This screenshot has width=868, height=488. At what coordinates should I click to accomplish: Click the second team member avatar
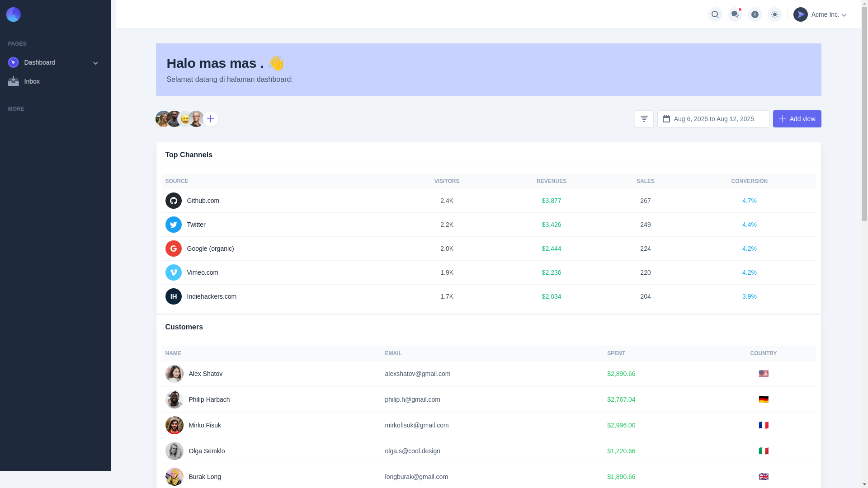[x=174, y=119]
